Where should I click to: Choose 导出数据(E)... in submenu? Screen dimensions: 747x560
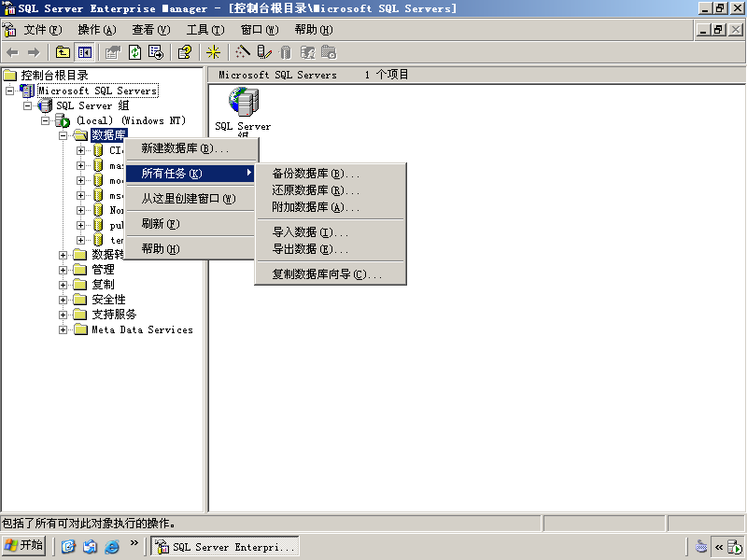(x=331, y=249)
